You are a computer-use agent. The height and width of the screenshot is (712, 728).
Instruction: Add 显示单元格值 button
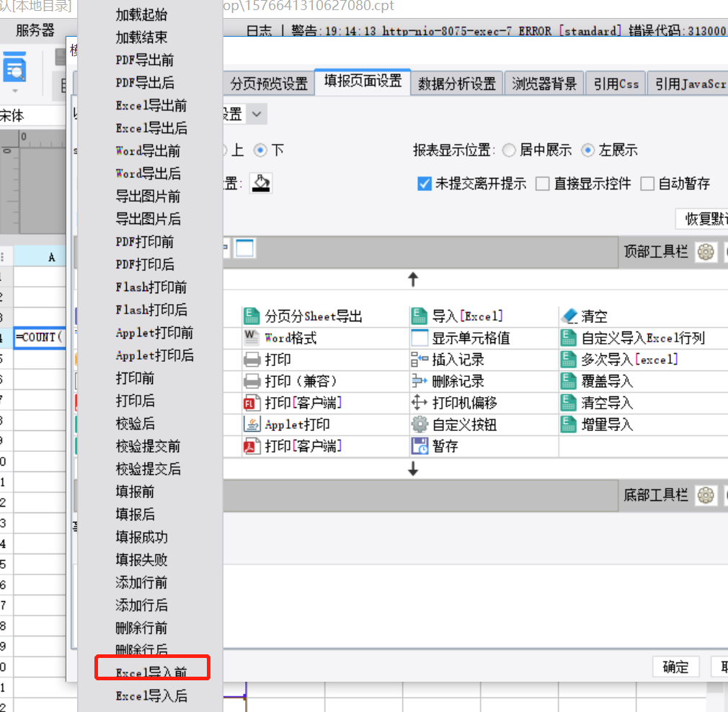pos(461,338)
